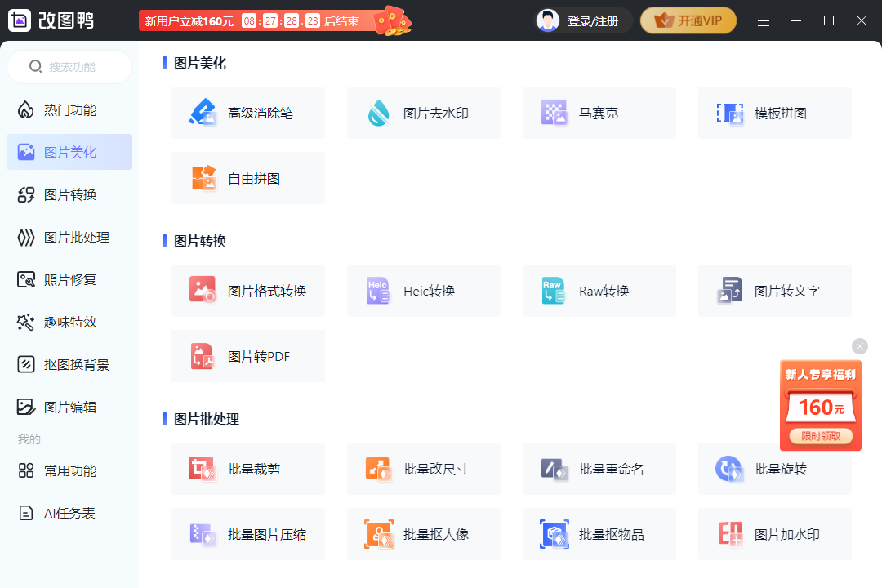Go to the 抠图换背景 sidebar section
Screen dimensions: 882x588
[x=69, y=364]
